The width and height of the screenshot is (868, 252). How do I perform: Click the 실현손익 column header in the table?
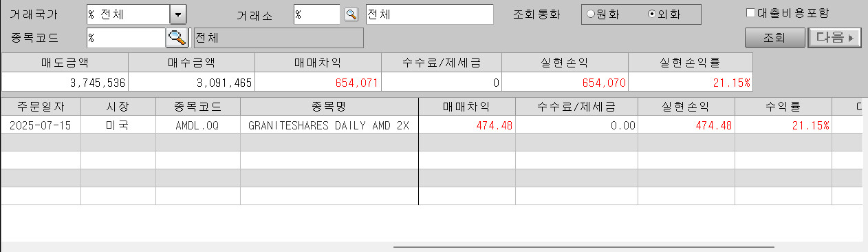point(686,107)
